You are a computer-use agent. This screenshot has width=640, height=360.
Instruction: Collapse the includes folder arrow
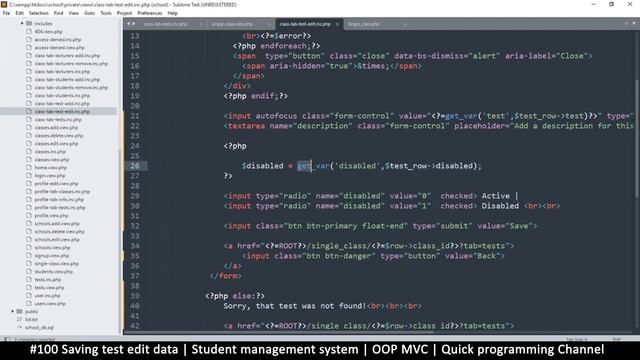tap(22, 23)
